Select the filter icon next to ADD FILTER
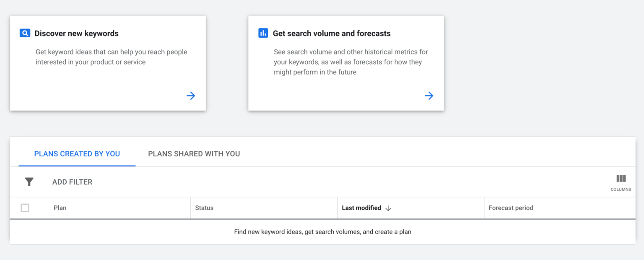Viewport: 644px width, 260px height. 29,182
